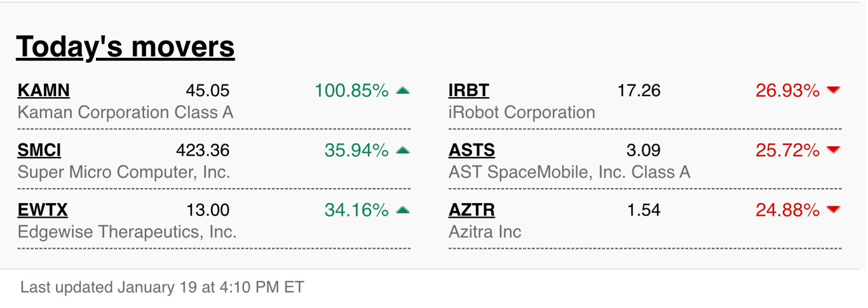The image size is (868, 308).
Task: Open the EWTX ticker link
Action: pyautogui.click(x=43, y=210)
